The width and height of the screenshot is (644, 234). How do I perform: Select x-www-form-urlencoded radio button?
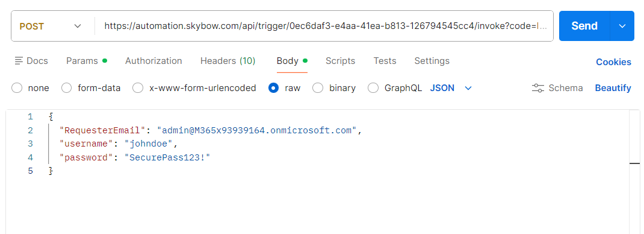138,88
